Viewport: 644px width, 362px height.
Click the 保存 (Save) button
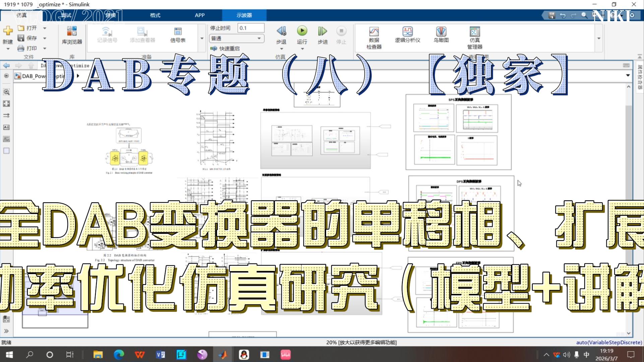27,38
